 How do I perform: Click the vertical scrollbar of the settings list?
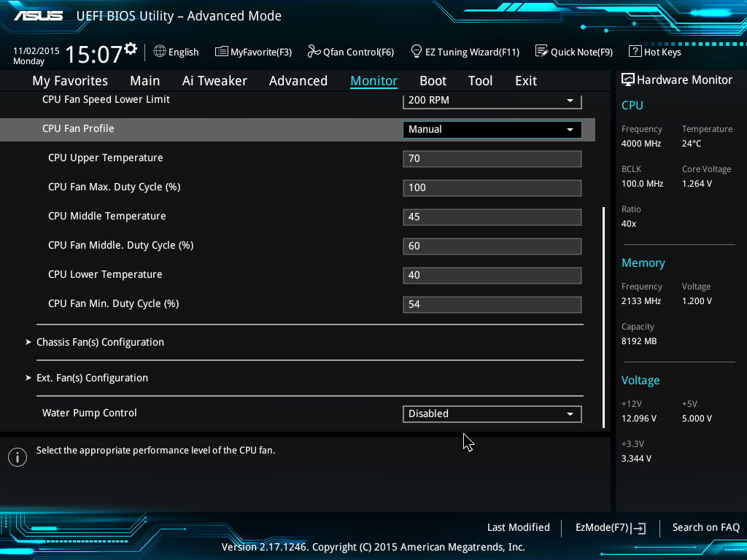point(603,316)
